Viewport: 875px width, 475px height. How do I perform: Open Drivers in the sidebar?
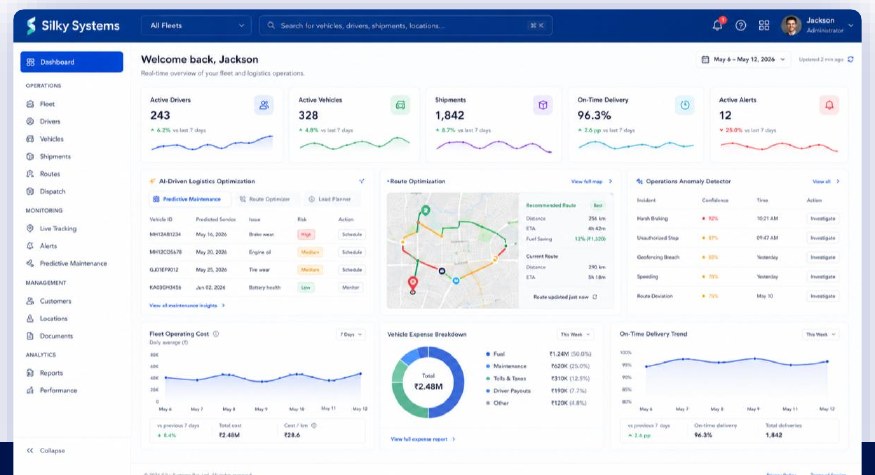click(50, 121)
